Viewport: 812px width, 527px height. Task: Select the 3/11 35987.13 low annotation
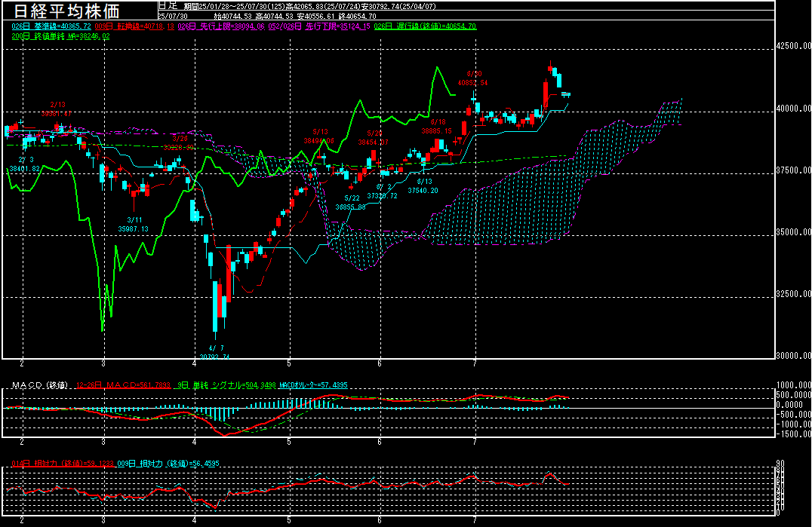click(x=133, y=225)
